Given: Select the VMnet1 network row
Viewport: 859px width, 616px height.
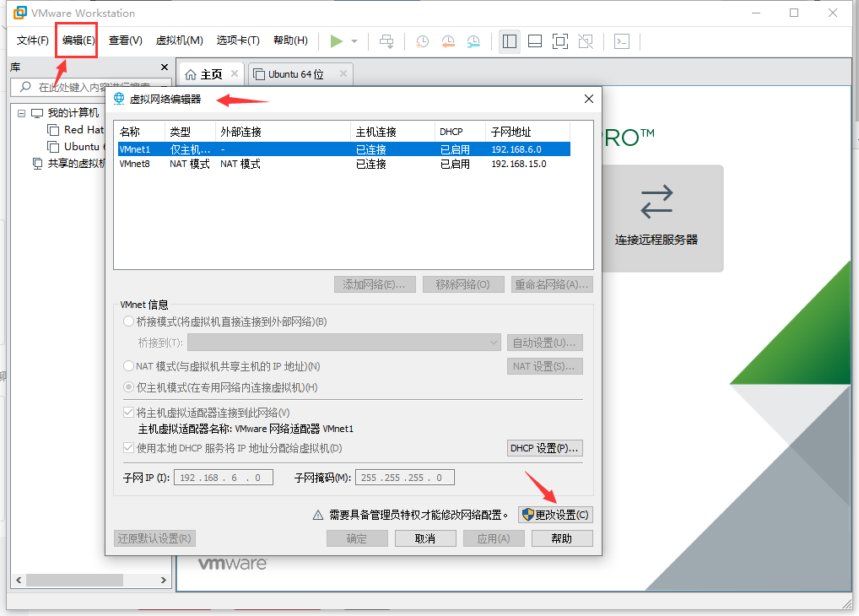Looking at the screenshot, I should [x=344, y=149].
